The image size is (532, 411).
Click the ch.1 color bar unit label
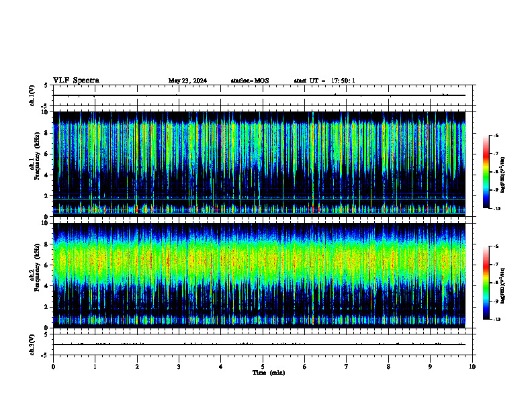(x=502, y=175)
